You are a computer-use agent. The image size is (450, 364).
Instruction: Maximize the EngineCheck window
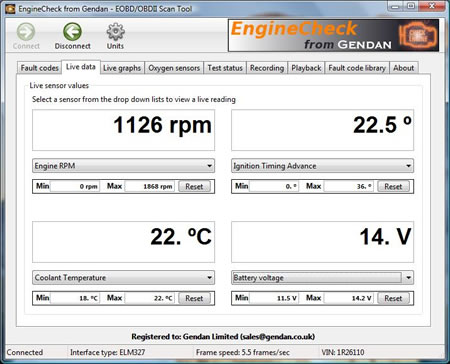pyautogui.click(x=411, y=6)
